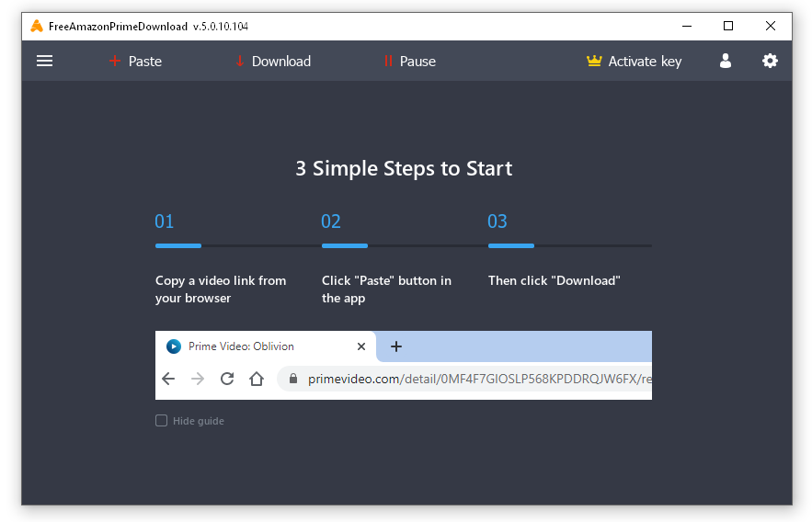
Task: Click 'Click "Paste" button in the app' text
Action: click(386, 289)
